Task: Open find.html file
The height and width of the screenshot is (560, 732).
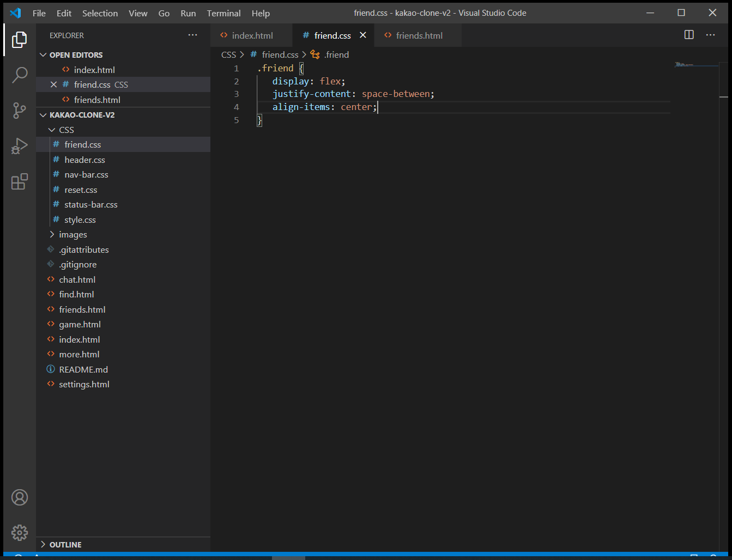Action: click(x=123, y=295)
